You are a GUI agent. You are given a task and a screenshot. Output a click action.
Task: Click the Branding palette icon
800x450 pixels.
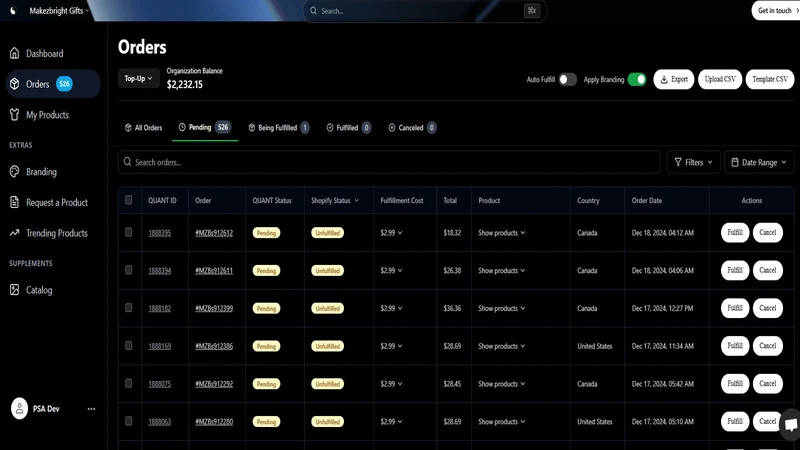pos(14,172)
